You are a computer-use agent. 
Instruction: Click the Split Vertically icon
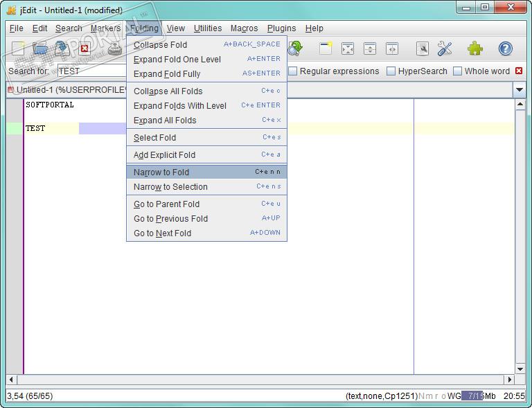[392, 48]
